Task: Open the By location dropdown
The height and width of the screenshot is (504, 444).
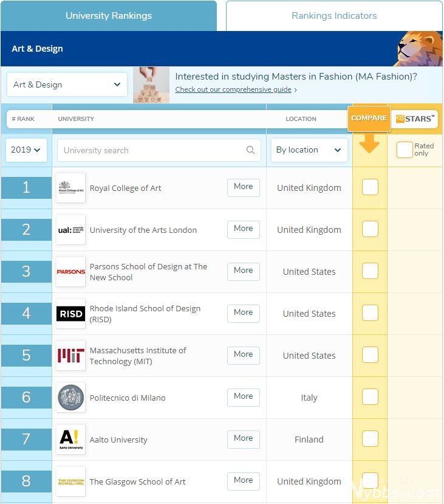Action: click(309, 150)
